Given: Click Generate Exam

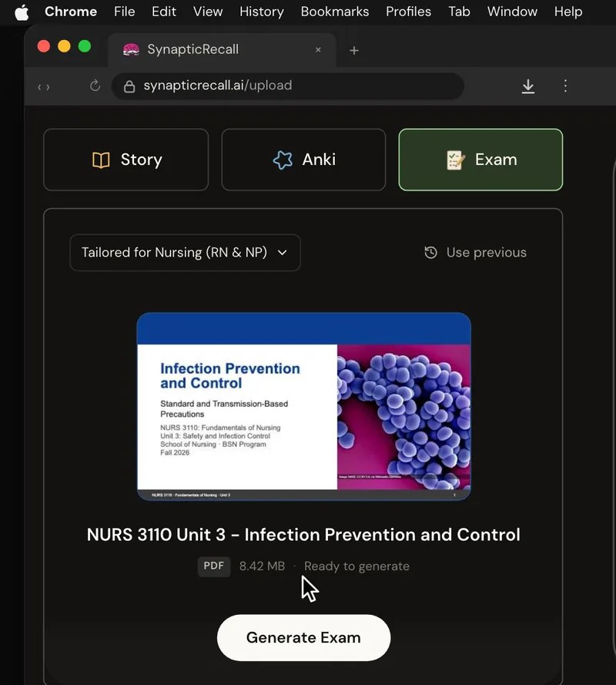Looking at the screenshot, I should pyautogui.click(x=304, y=638).
